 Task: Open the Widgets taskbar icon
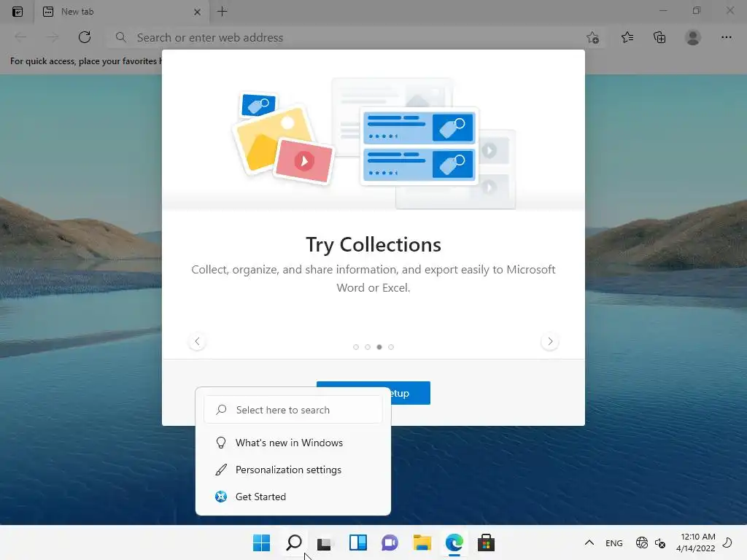coord(357,542)
